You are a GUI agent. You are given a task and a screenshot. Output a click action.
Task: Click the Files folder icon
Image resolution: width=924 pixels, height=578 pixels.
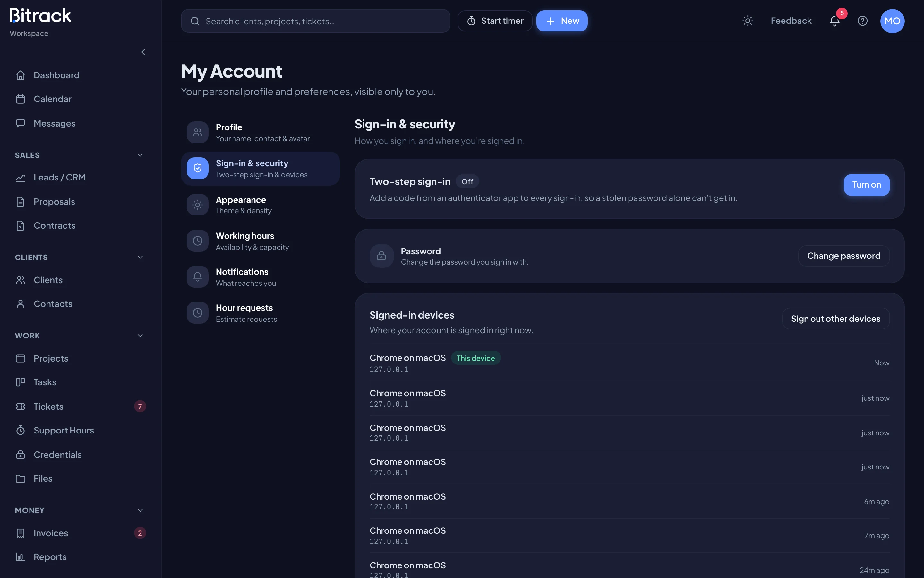[x=21, y=478]
